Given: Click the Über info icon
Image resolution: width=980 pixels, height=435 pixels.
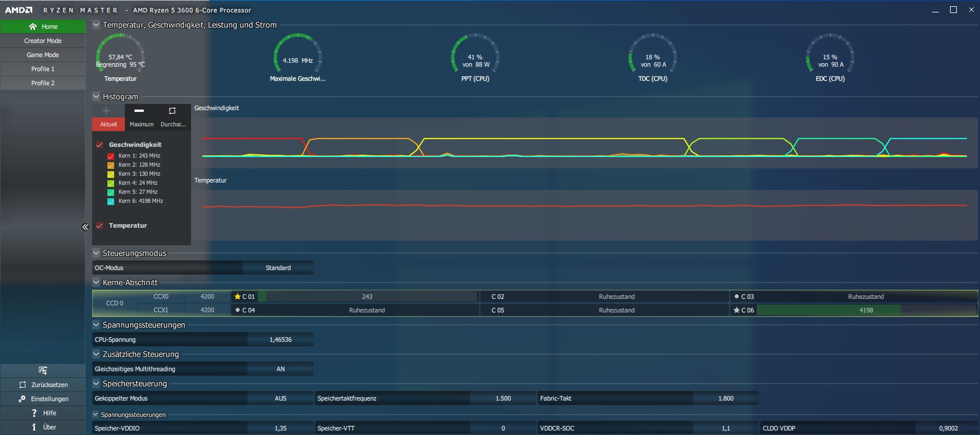Looking at the screenshot, I should [34, 427].
